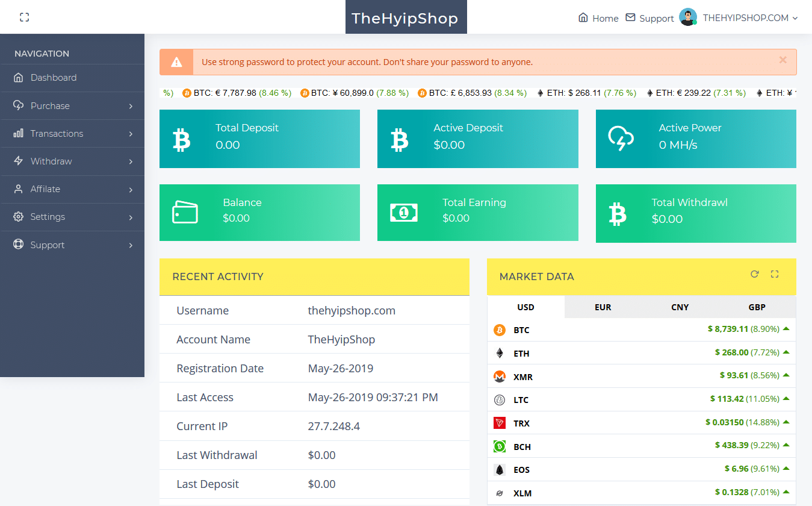Viewport: 812px width, 506px height.
Task: Click the user avatar picture
Action: [688, 17]
